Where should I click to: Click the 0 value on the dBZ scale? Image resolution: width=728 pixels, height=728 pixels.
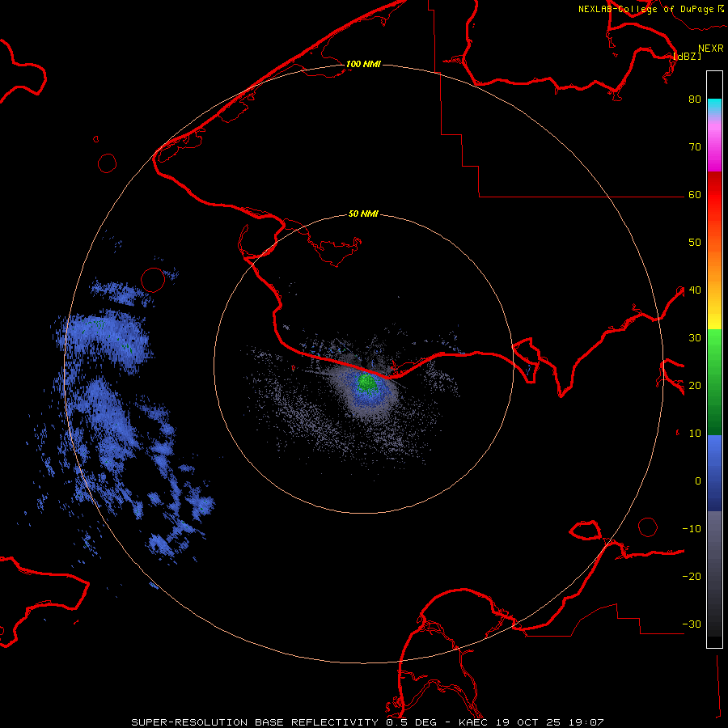point(698,481)
